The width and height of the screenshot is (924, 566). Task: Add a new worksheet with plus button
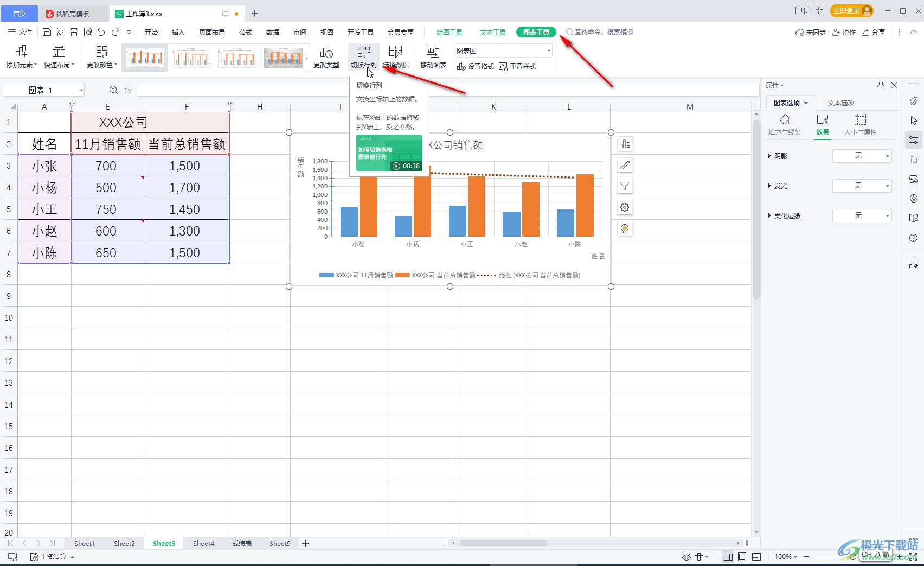[x=305, y=543]
